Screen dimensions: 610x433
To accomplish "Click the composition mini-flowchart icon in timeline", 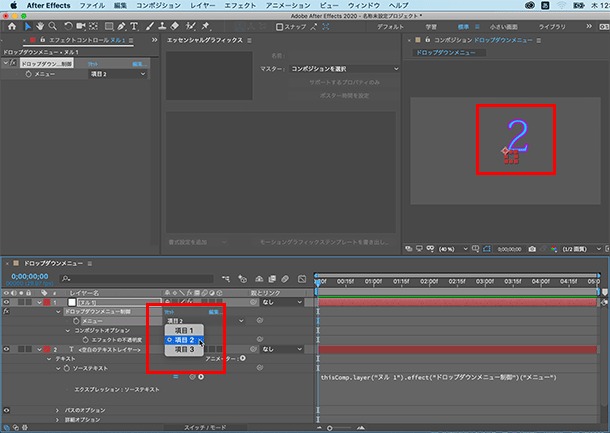I will click(x=226, y=279).
